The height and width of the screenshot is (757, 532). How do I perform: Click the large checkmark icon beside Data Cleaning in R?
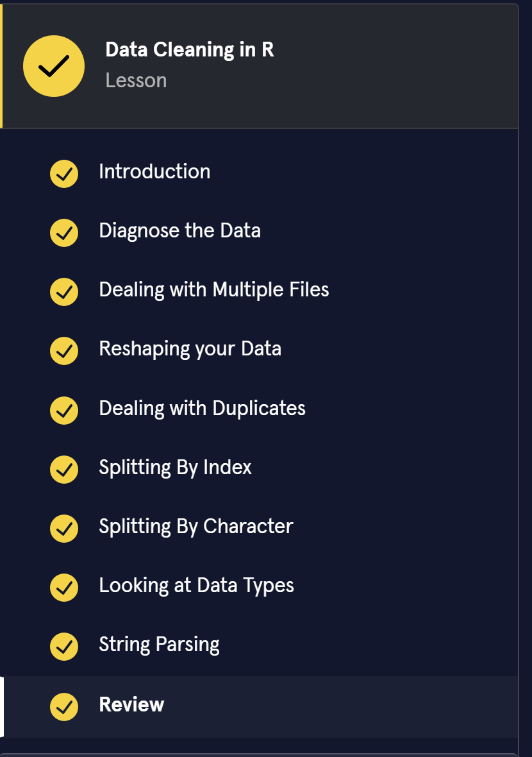coord(54,66)
